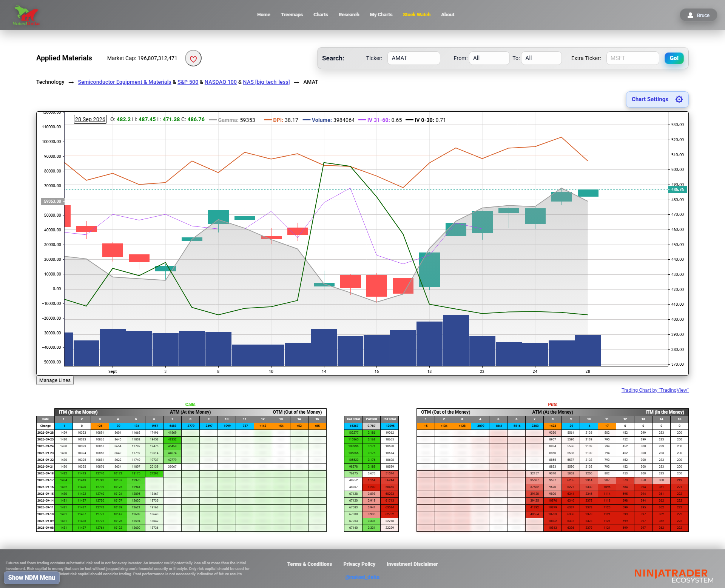
Task: Select the 2026-09-18 row date cell
Action: tap(45, 474)
